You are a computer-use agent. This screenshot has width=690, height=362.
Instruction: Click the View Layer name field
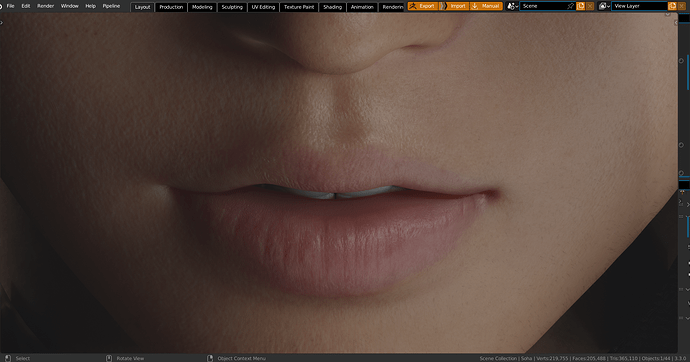click(639, 6)
